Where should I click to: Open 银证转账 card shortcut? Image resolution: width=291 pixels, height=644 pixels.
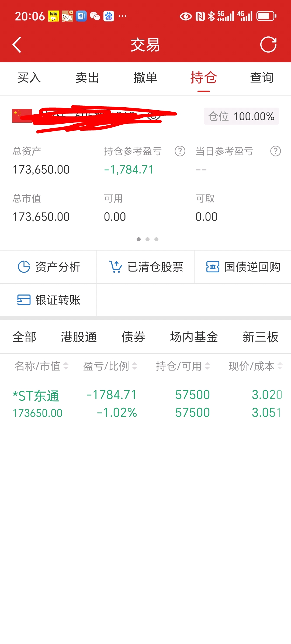tap(48, 300)
